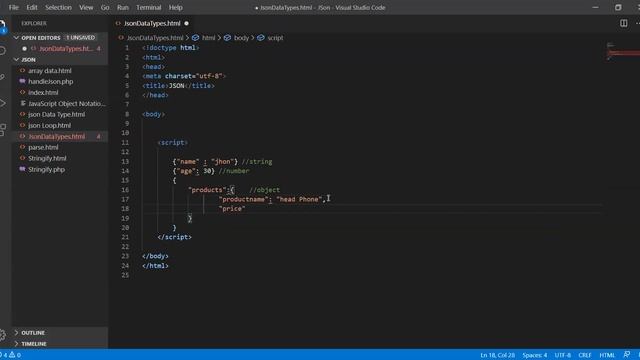Open Extensions view in activity bar
The width and height of the screenshot is (640, 360).
2,130
